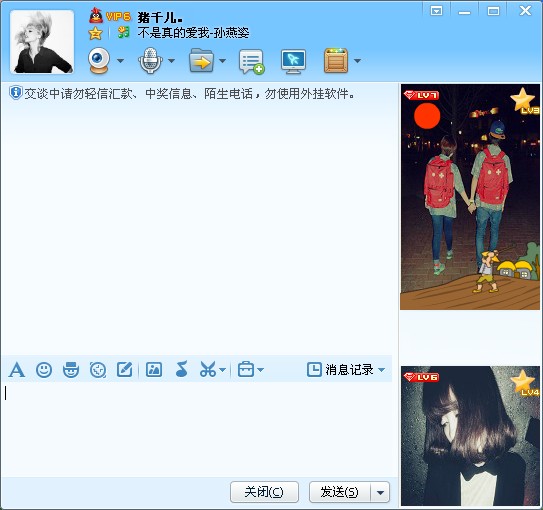Open video call options dropdown arrow

point(120,61)
